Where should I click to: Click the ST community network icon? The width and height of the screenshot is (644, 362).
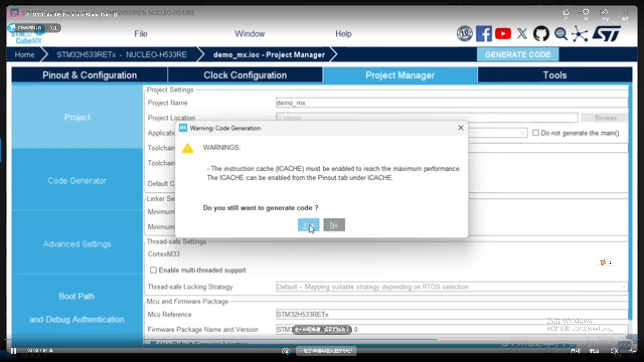(x=580, y=34)
